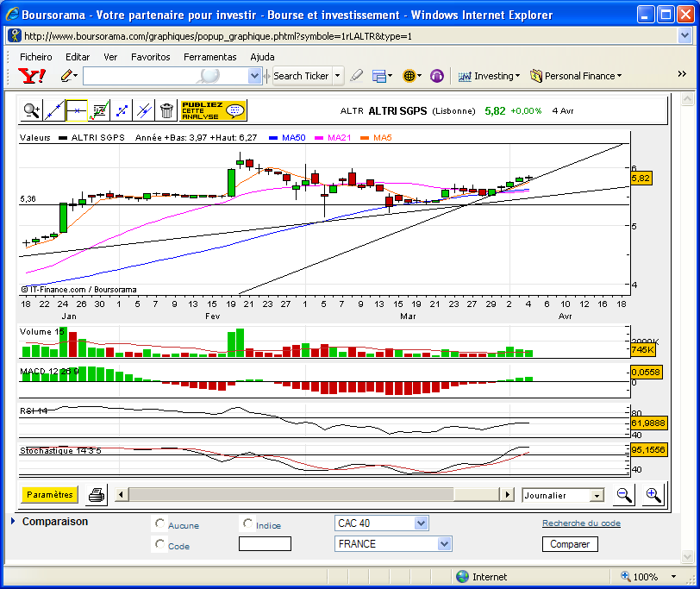Click the MA50 legend label

coord(293,137)
